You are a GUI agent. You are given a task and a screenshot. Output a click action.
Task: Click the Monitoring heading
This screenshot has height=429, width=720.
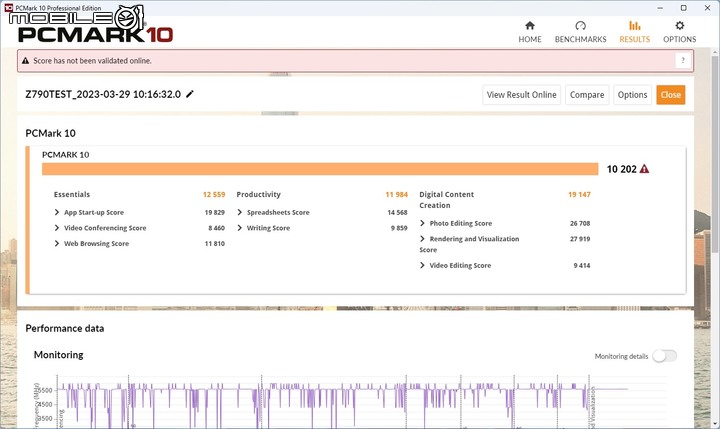pyautogui.click(x=59, y=355)
